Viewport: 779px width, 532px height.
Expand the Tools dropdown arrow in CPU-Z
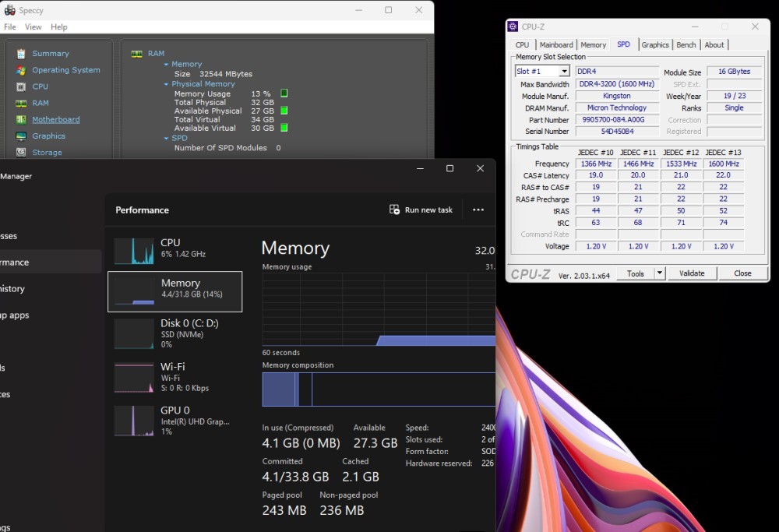point(659,273)
